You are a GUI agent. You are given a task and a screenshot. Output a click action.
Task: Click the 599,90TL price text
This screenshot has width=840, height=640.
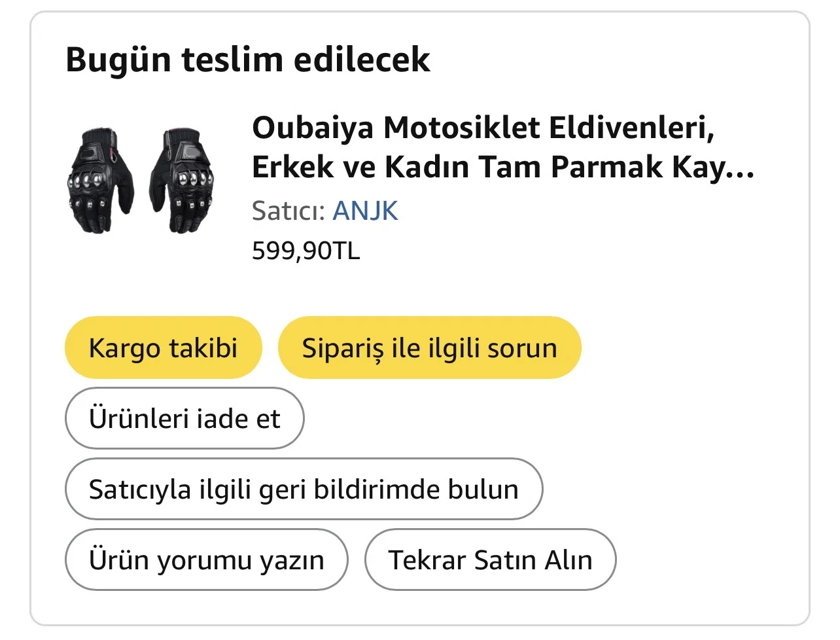[x=306, y=251]
